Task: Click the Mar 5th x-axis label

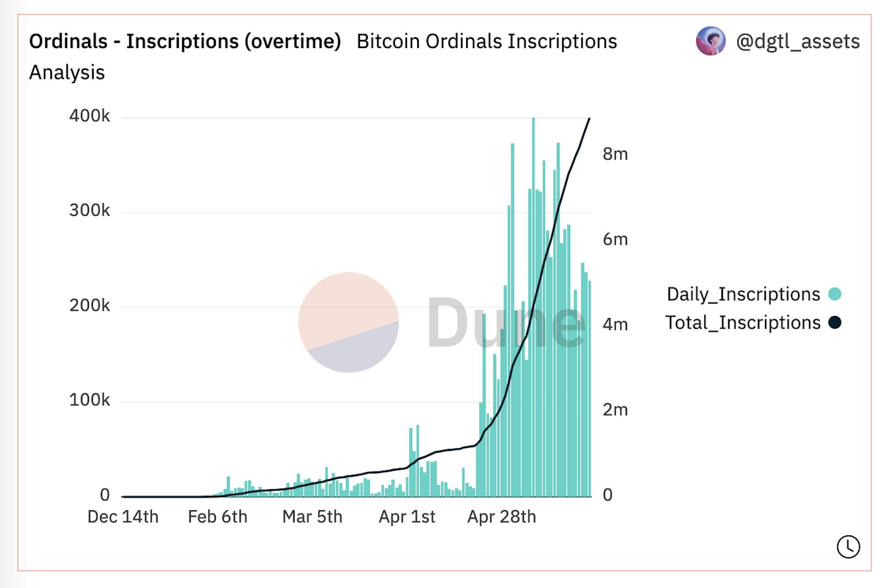Action: pyautogui.click(x=312, y=517)
